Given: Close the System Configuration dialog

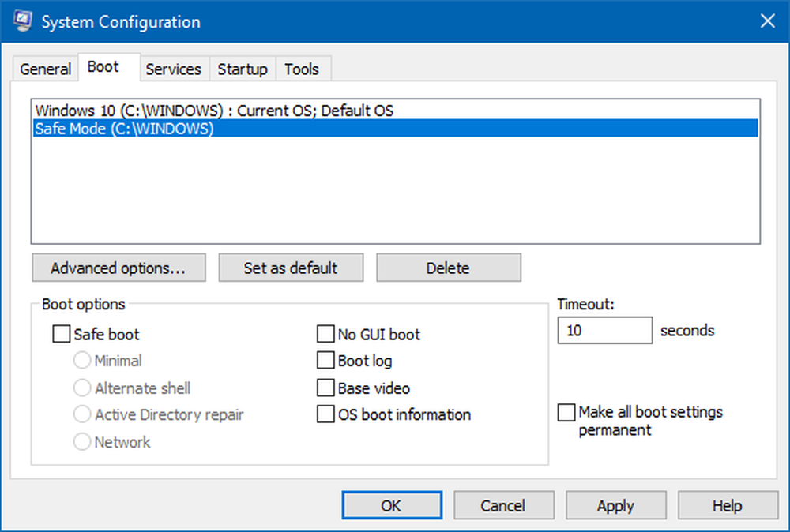Looking at the screenshot, I should pyautogui.click(x=767, y=21).
